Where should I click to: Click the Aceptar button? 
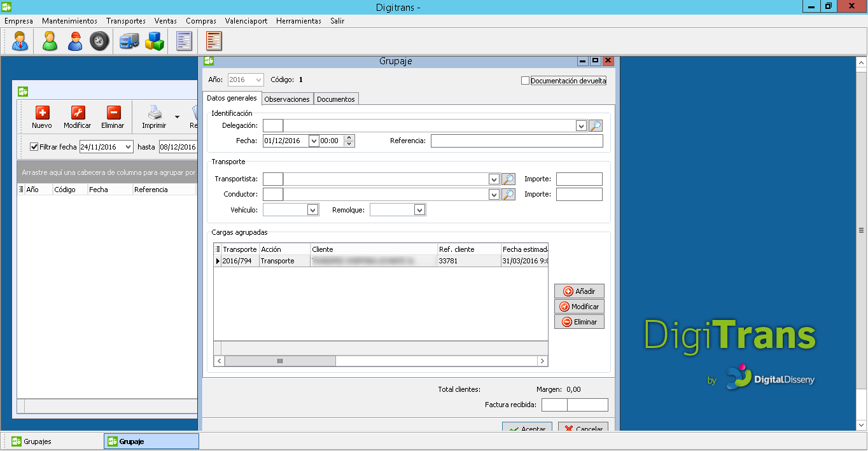[x=527, y=427]
